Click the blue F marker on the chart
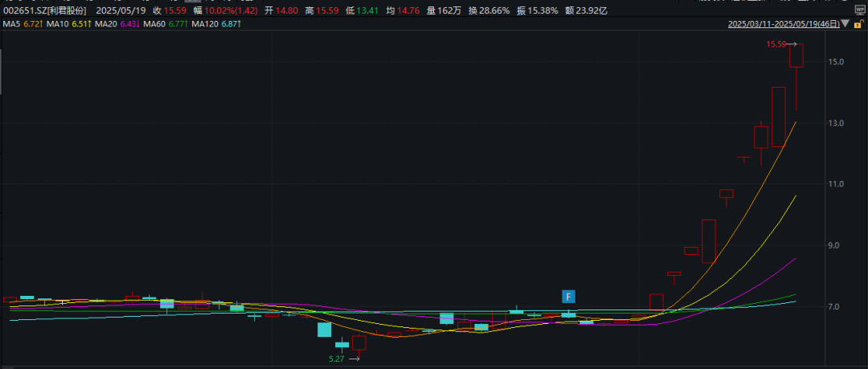Image resolution: width=868 pixels, height=369 pixels. 568,297
